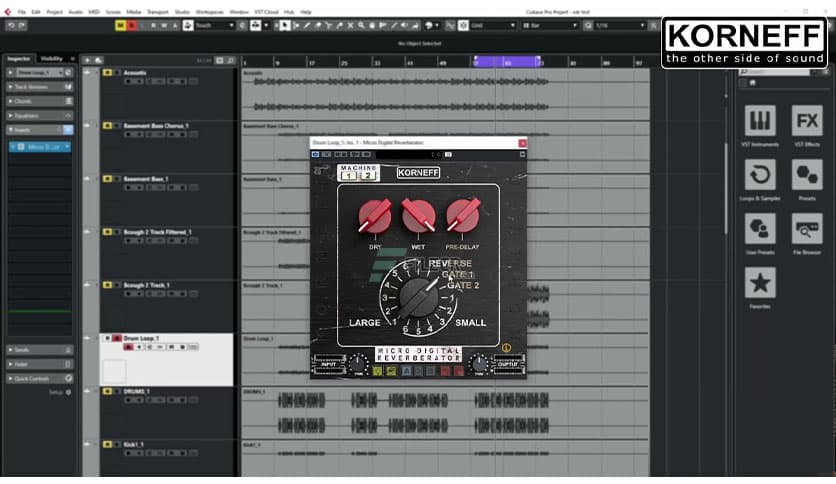The height and width of the screenshot is (484, 836).
Task: Open VST Effects in media rack
Action: (x=807, y=120)
